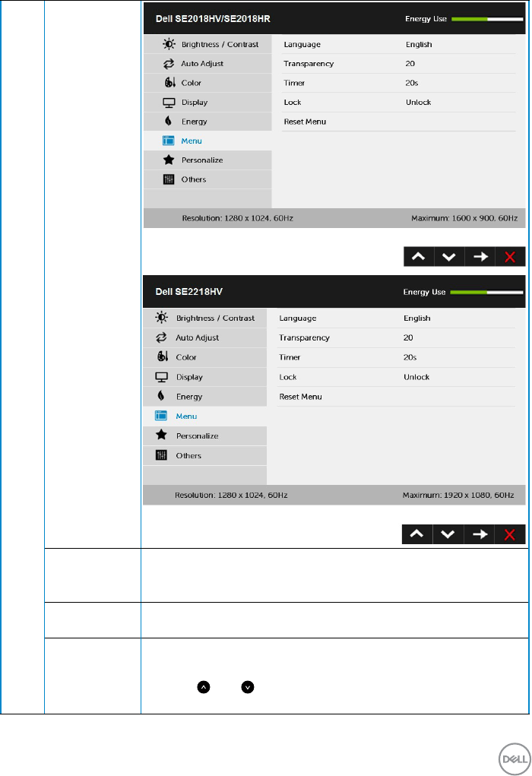Click right arrow button under SE2218HV menu
The image size is (532, 776).
479,534
